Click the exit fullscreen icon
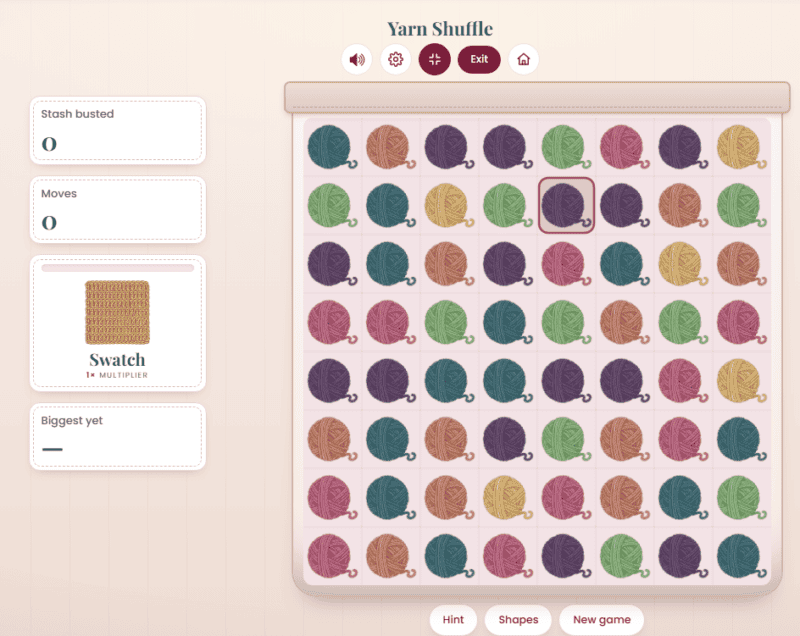 coord(435,60)
